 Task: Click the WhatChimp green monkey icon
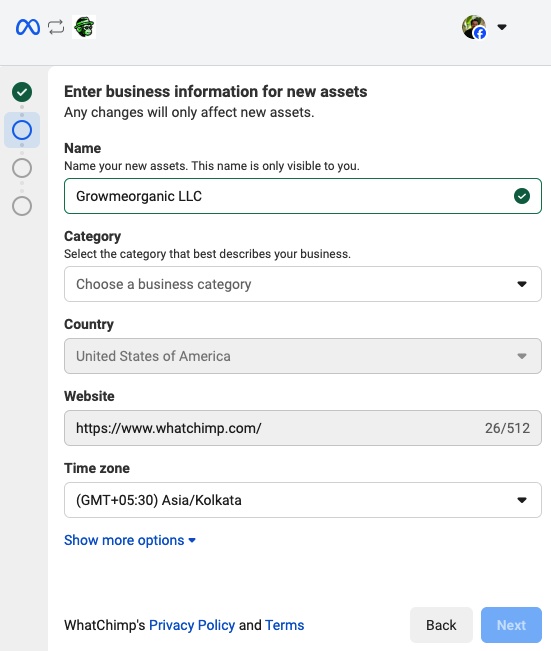tap(84, 27)
